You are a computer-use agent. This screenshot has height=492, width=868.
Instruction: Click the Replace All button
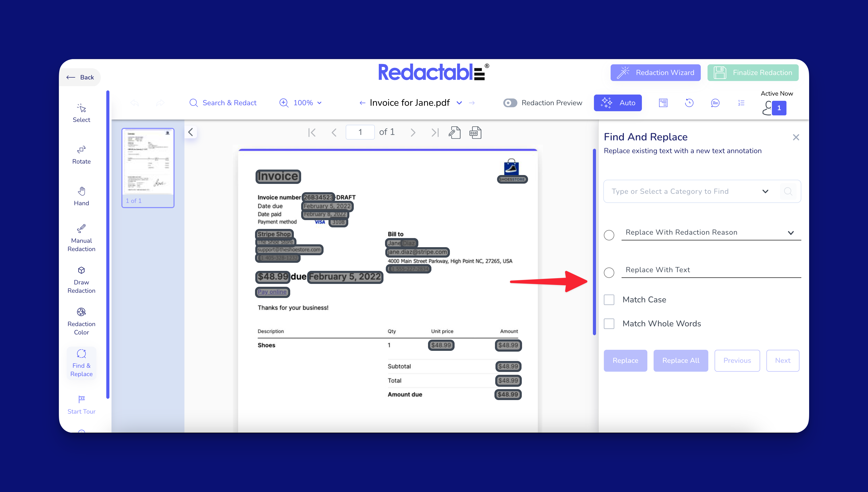[680, 360]
